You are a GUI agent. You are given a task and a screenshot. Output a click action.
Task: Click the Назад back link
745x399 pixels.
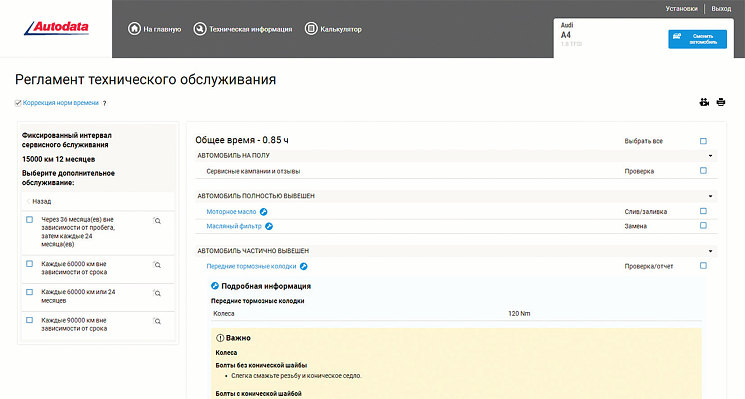(39, 201)
